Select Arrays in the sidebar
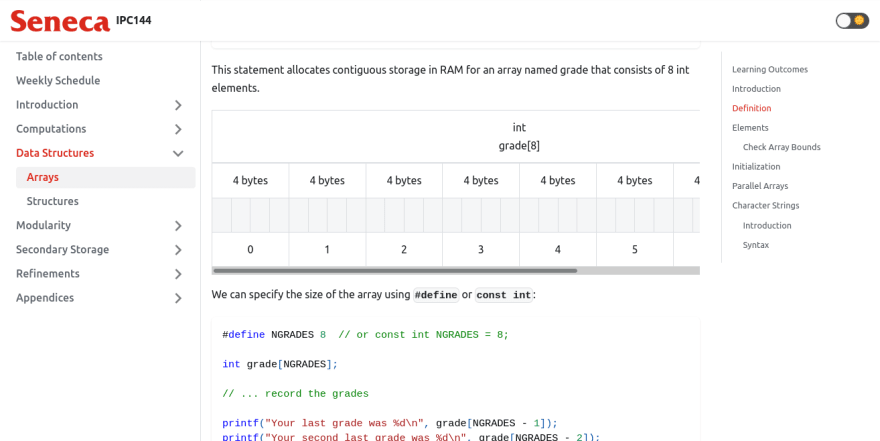The image size is (880, 441). [106, 177]
